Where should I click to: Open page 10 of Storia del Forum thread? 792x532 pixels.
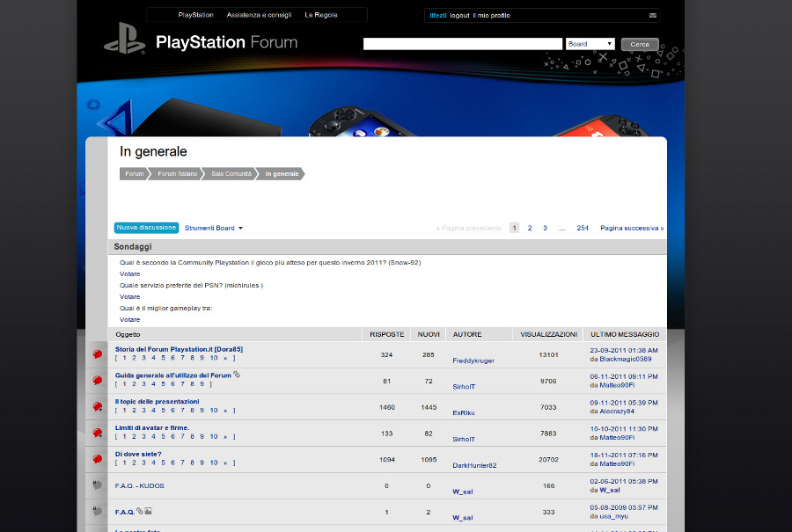(214, 358)
